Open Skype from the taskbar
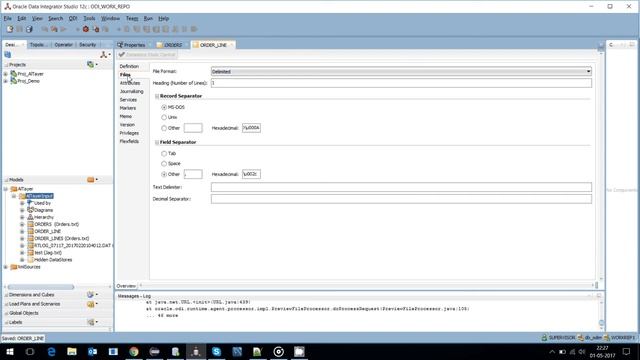 point(216,351)
